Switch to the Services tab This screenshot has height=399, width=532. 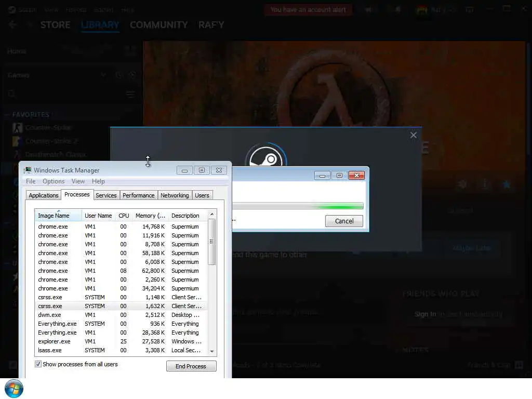point(106,195)
